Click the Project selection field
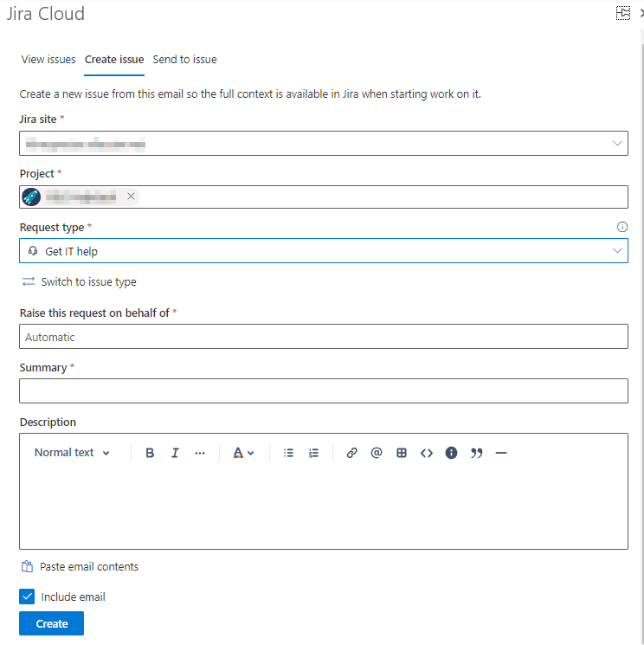The width and height of the screenshot is (644, 645). click(x=323, y=197)
